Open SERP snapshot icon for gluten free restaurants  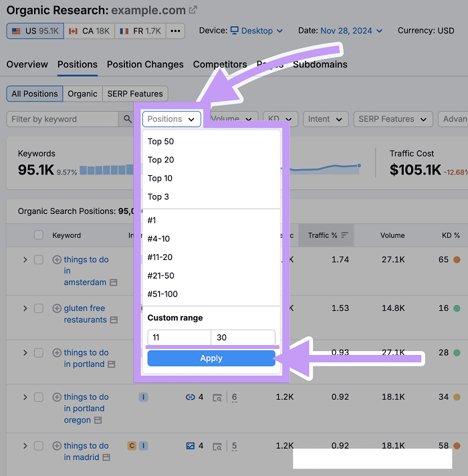tap(114, 320)
